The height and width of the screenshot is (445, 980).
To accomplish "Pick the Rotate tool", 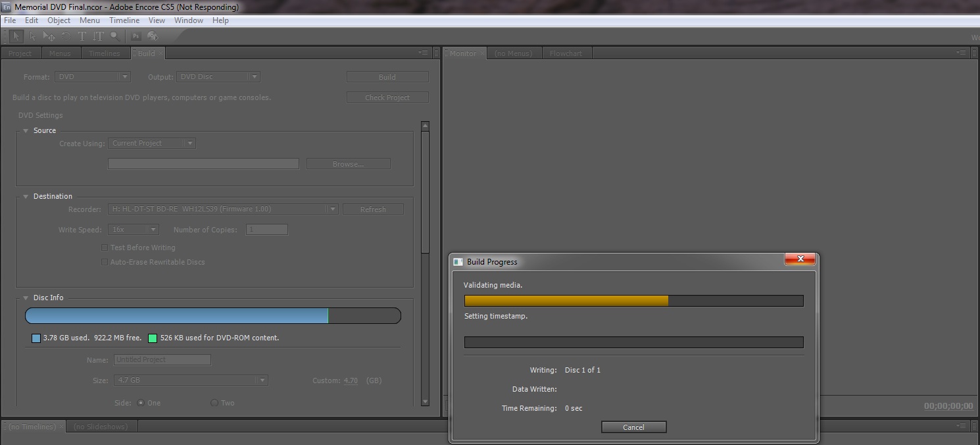I will [x=65, y=37].
